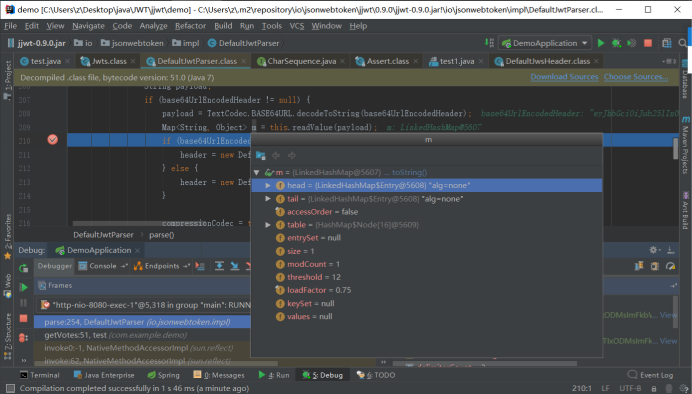Switch to the Jwts.class editor tab
692x394 pixels.
click(x=109, y=61)
